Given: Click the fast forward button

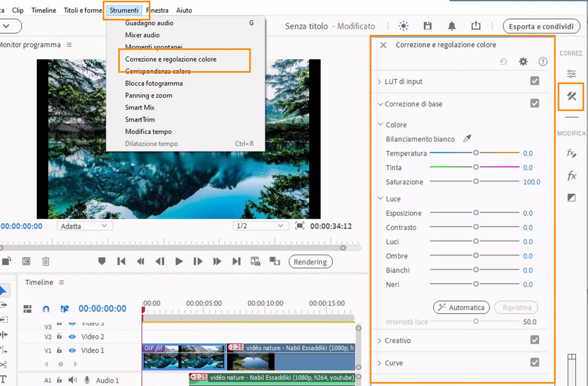Looking at the screenshot, I should [x=217, y=261].
